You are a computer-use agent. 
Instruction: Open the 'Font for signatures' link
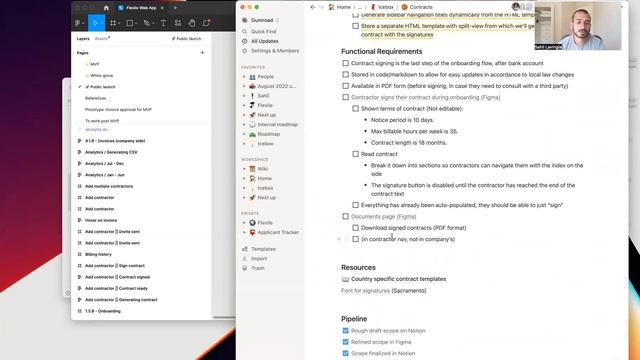365,291
